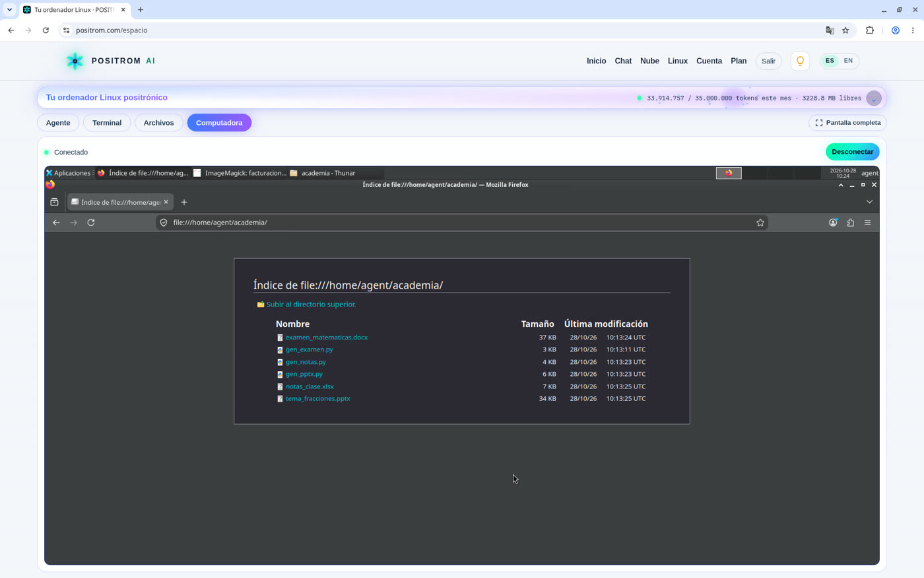Viewport: 924px width, 578px height.
Task: Click the Desconectar button
Action: point(852,152)
